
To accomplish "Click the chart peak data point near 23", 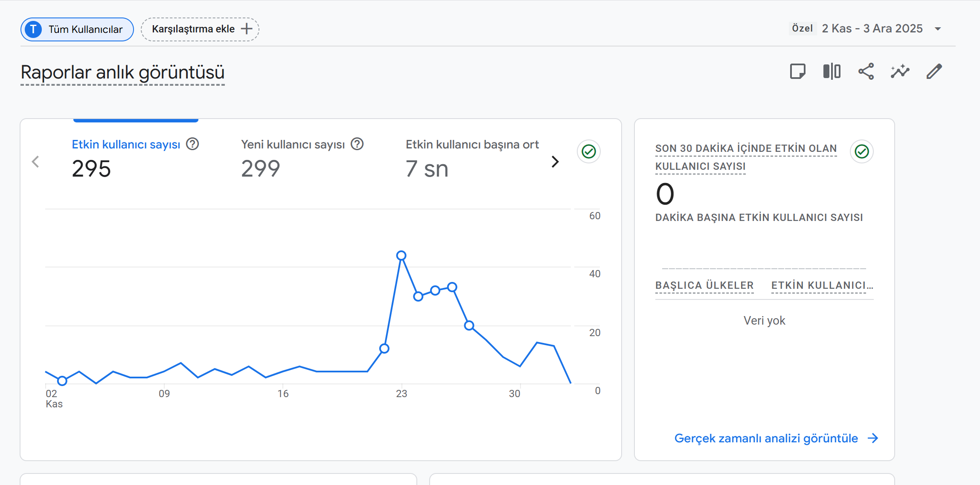I will [401, 256].
